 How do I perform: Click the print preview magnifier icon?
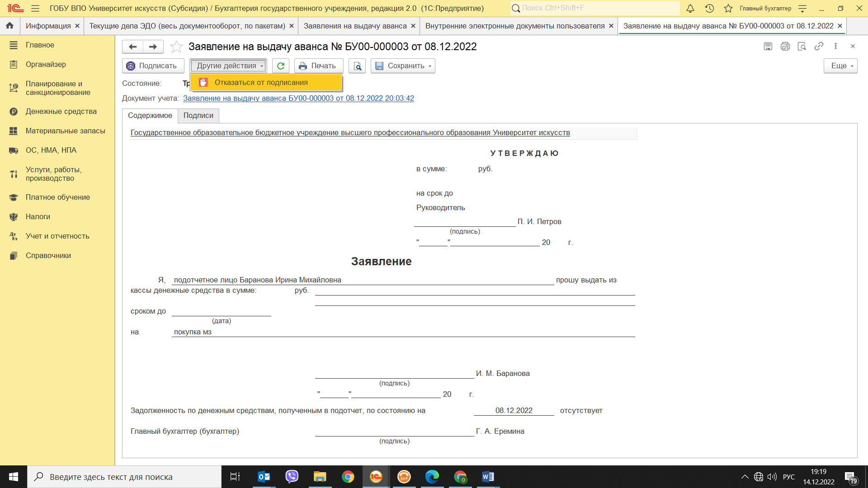[357, 66]
